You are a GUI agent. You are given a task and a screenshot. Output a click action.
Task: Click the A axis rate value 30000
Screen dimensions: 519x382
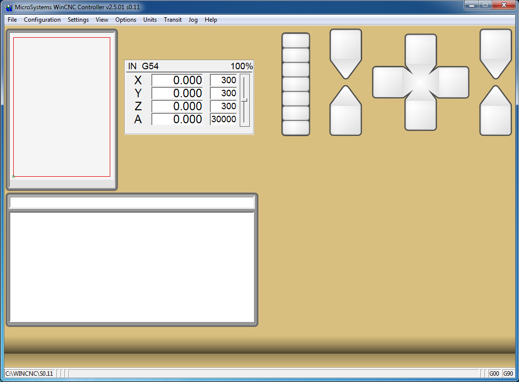[223, 119]
